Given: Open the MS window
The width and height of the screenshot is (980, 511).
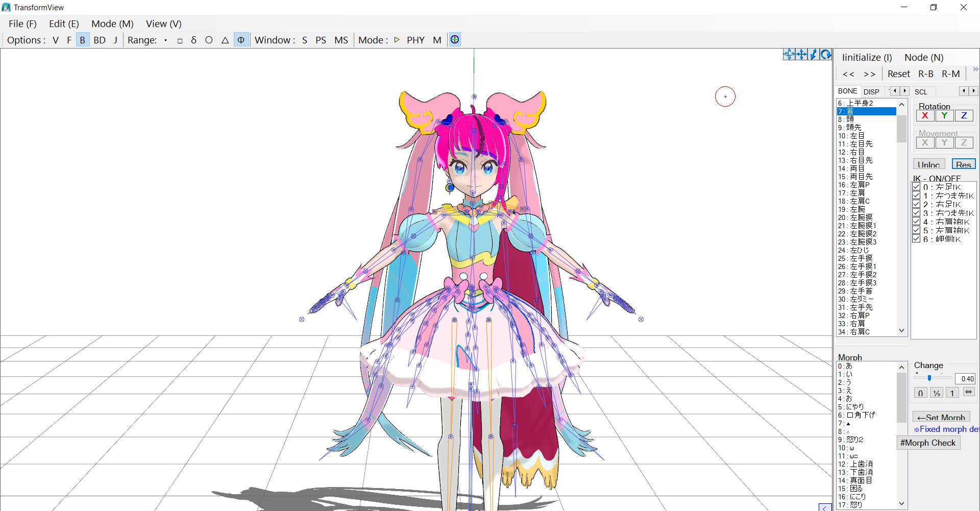Looking at the screenshot, I should [x=341, y=40].
